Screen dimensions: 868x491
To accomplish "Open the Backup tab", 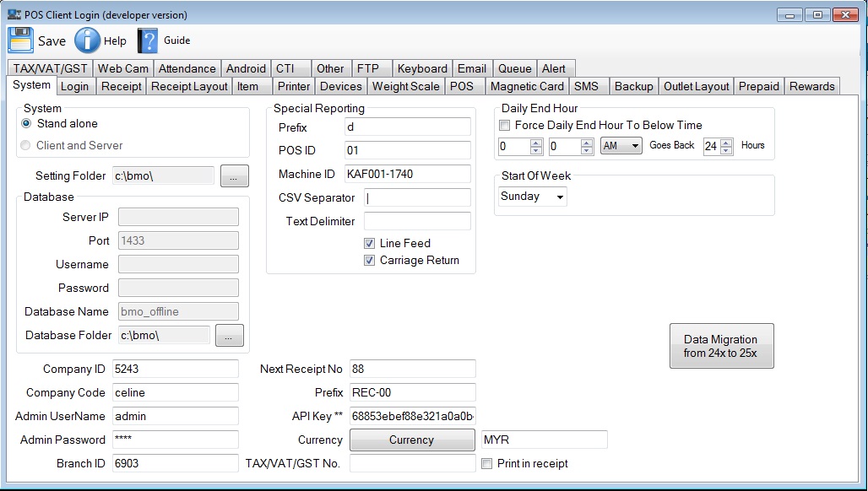I will [x=634, y=86].
